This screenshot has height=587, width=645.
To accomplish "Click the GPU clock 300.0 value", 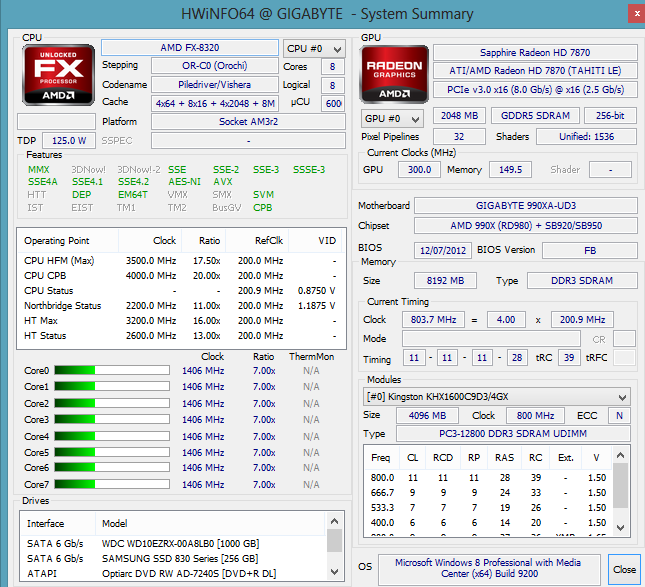I will pyautogui.click(x=419, y=169).
